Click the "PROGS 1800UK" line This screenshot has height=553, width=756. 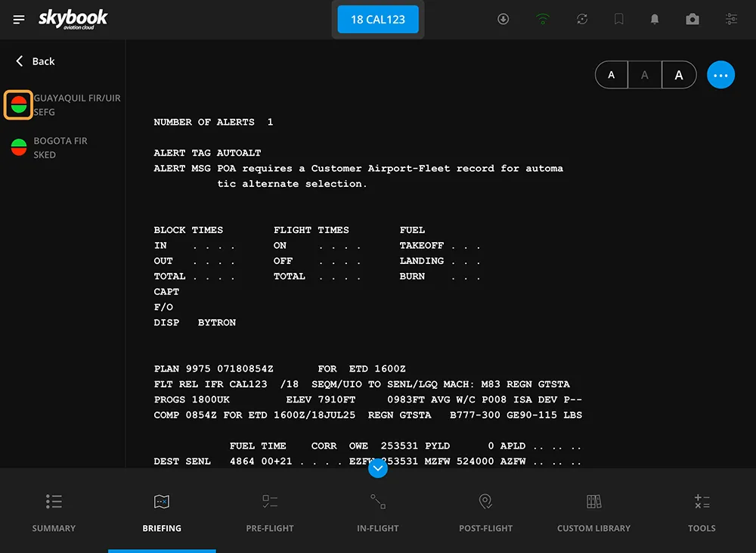pyautogui.click(x=368, y=400)
